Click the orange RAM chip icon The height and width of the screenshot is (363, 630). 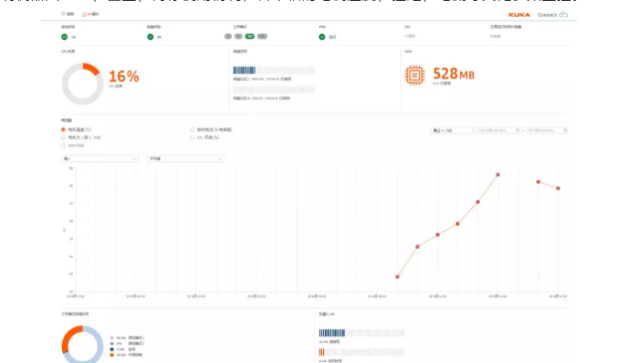click(x=415, y=75)
